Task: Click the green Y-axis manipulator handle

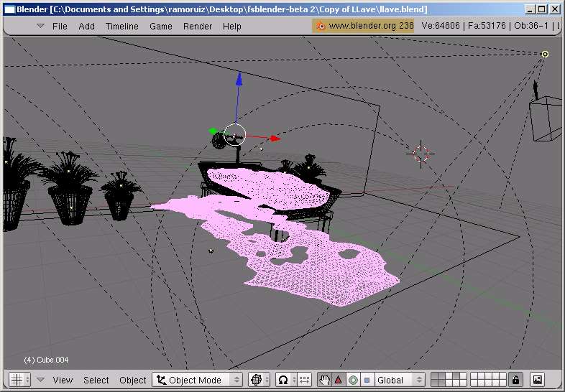Action: [213, 131]
